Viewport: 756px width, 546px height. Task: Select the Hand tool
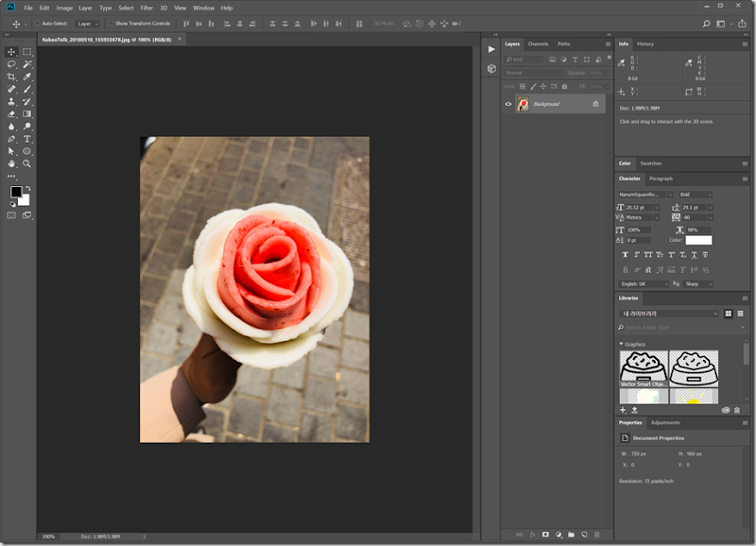(x=11, y=163)
